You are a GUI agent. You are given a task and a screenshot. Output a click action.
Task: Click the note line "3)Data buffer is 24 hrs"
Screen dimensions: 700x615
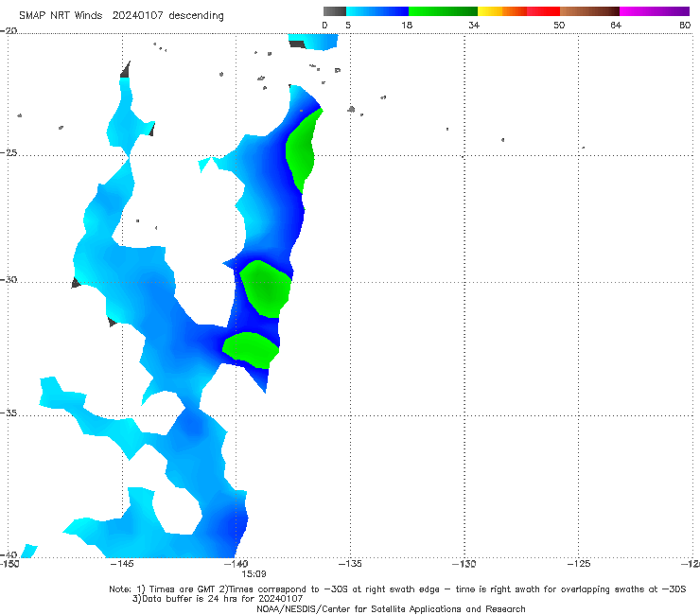tap(218, 599)
